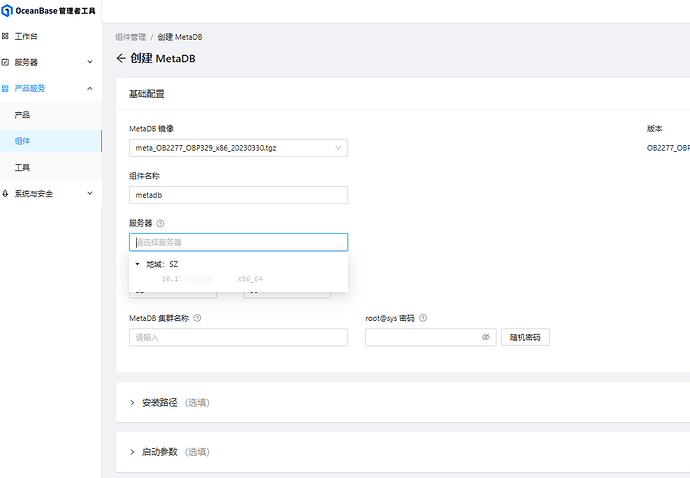Click the MetaDB 镜像 dropdown arrow

point(338,148)
